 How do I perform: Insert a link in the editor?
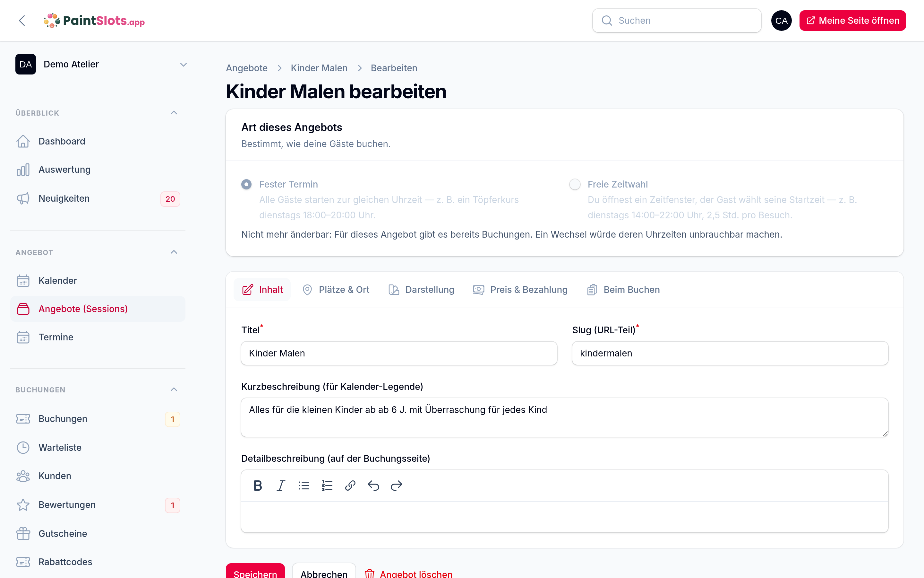[x=350, y=486]
